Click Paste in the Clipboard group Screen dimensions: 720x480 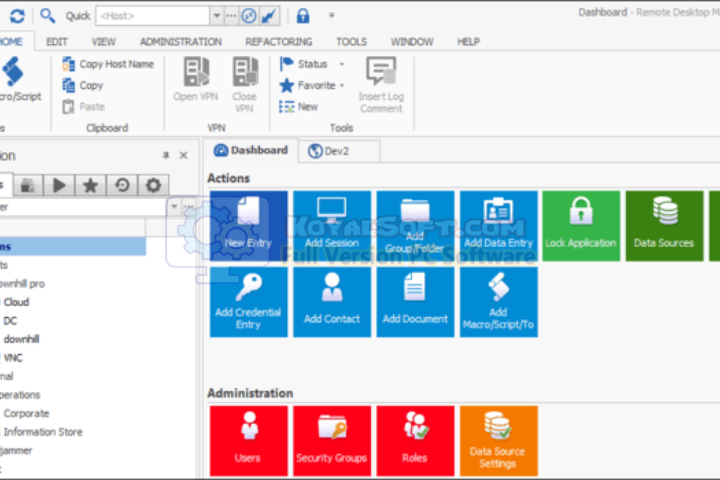[x=84, y=107]
